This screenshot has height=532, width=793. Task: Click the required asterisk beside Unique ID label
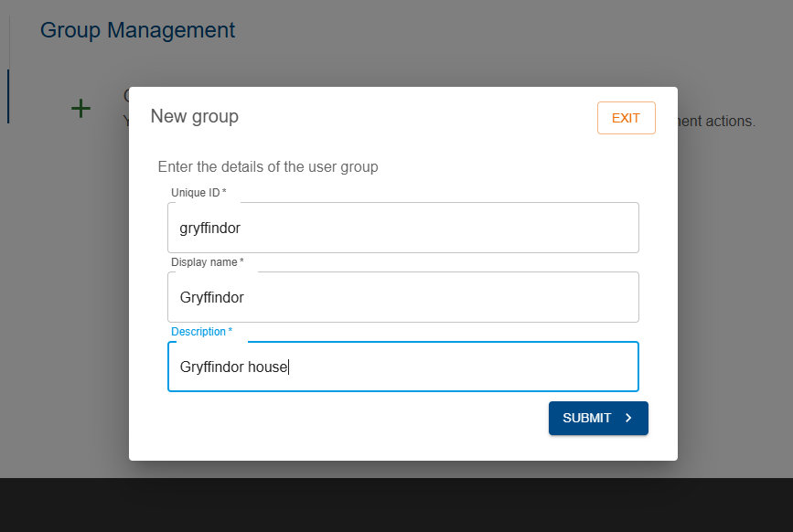coord(224,191)
